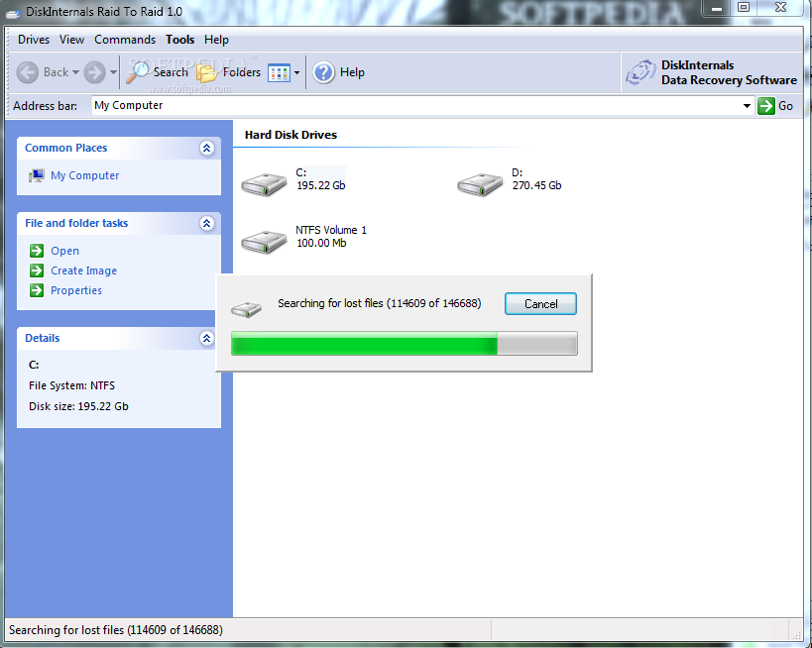Click the Address bar input field
This screenshot has width=812, height=648.
tap(415, 106)
